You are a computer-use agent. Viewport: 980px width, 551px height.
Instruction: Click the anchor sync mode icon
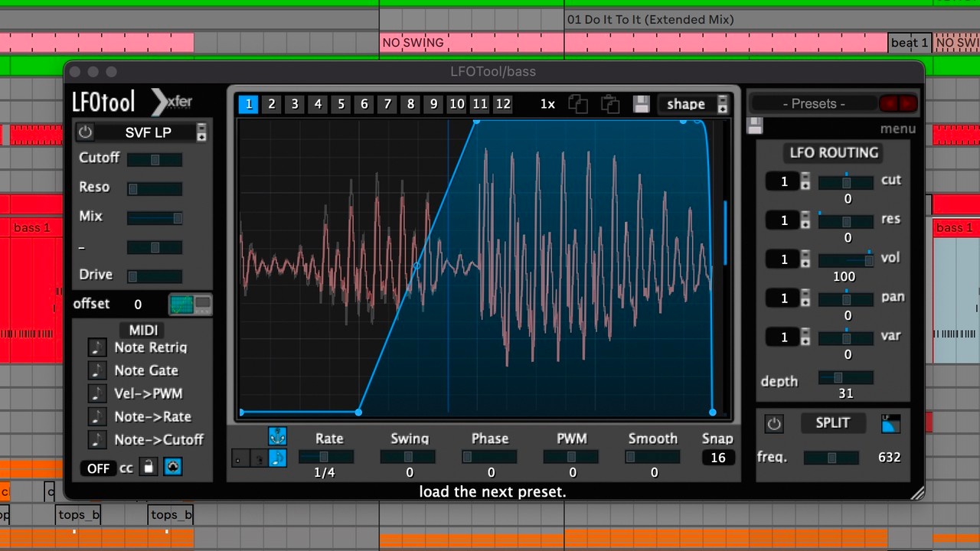tap(277, 436)
